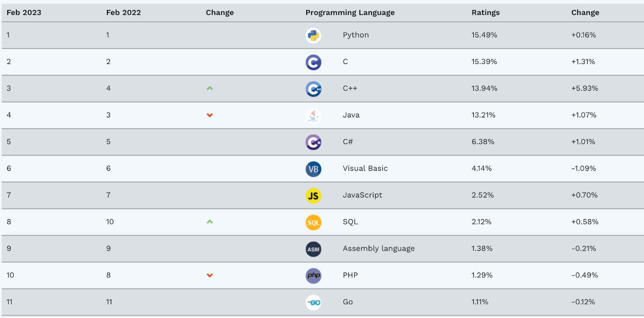644x318 pixels.
Task: Click the dark ASM assembly icon
Action: tap(313, 249)
